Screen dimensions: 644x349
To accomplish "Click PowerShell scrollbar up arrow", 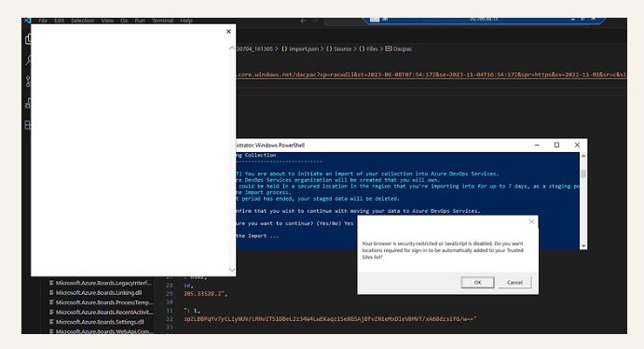I will [583, 156].
